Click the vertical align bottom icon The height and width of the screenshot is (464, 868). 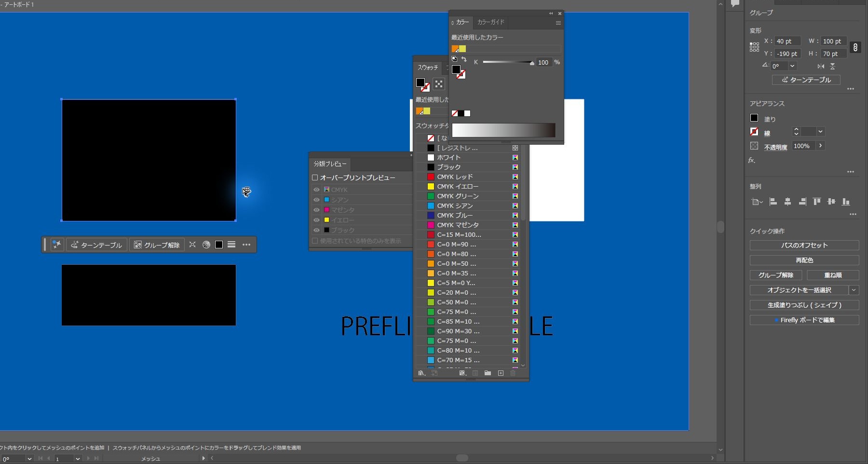[845, 202]
